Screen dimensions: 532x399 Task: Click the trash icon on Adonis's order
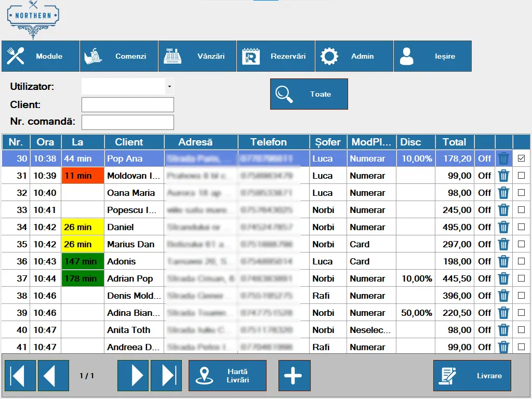tap(503, 261)
